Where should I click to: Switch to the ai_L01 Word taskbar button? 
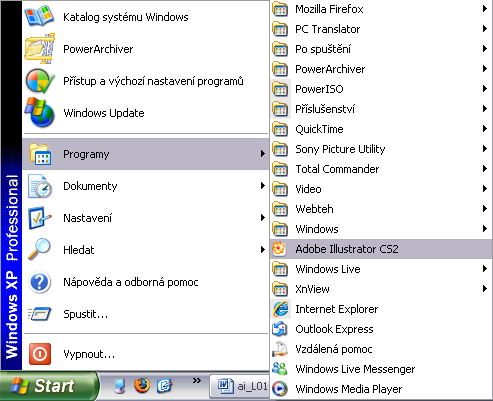pos(240,386)
